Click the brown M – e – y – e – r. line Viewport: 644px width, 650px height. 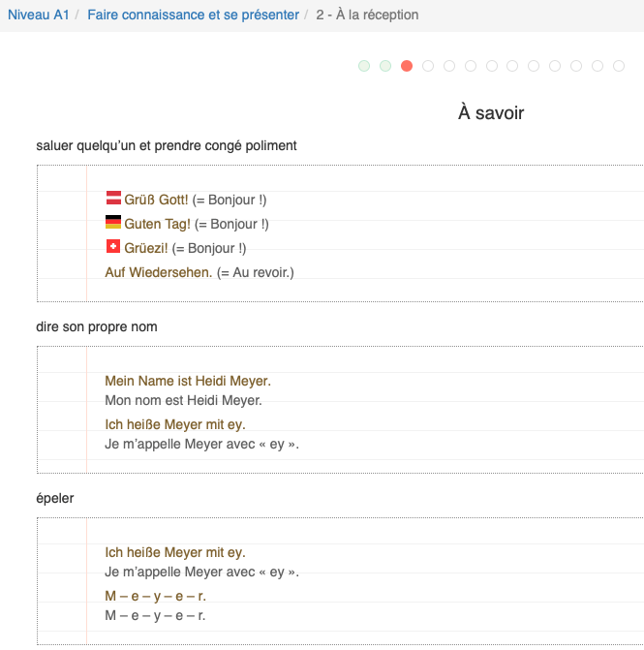[155, 596]
